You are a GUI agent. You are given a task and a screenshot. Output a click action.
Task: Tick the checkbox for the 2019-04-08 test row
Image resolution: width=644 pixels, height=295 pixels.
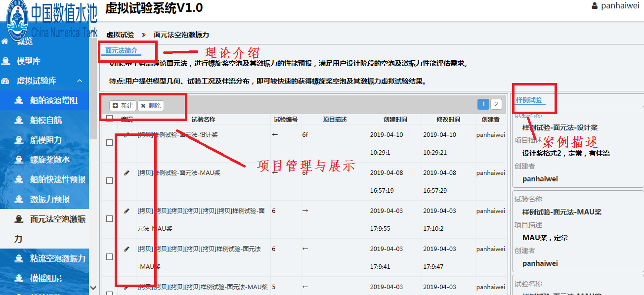pyautogui.click(x=110, y=181)
